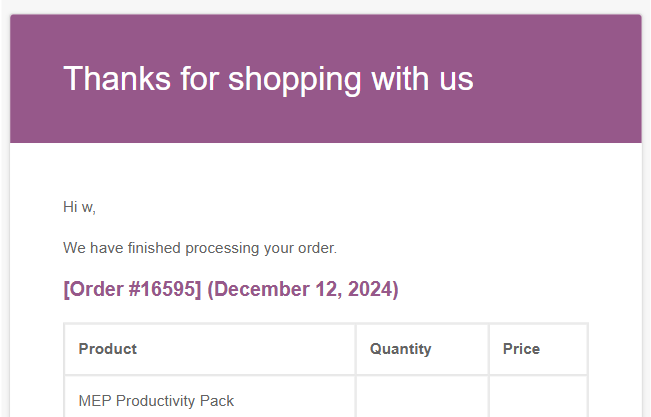651x417 pixels.
Task: Click the words "your order" in the message
Action: pyautogui.click(x=303, y=247)
